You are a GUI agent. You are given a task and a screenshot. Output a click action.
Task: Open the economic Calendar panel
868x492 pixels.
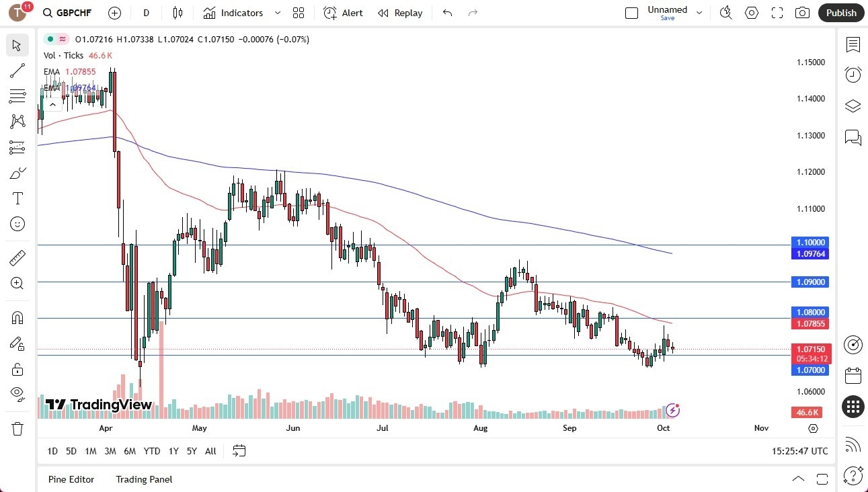click(853, 376)
